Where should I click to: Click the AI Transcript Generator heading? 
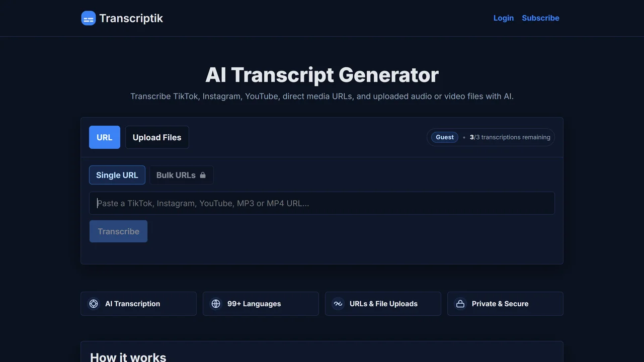click(x=322, y=75)
